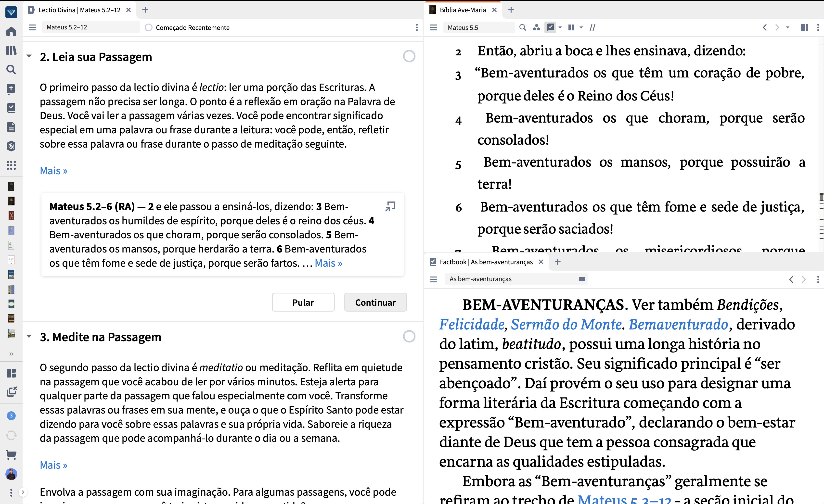
Task: Pop out the Mateus 5.2–6 passage card
Action: coord(390,206)
